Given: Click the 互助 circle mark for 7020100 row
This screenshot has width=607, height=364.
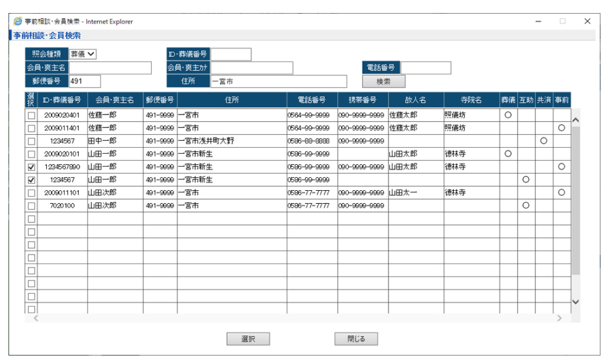Looking at the screenshot, I should (526, 205).
